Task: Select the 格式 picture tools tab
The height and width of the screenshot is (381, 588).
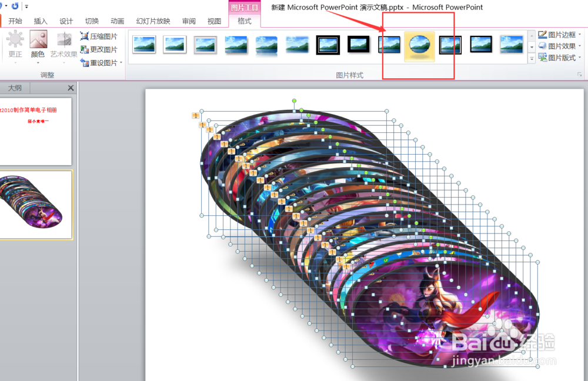Action: (245, 21)
